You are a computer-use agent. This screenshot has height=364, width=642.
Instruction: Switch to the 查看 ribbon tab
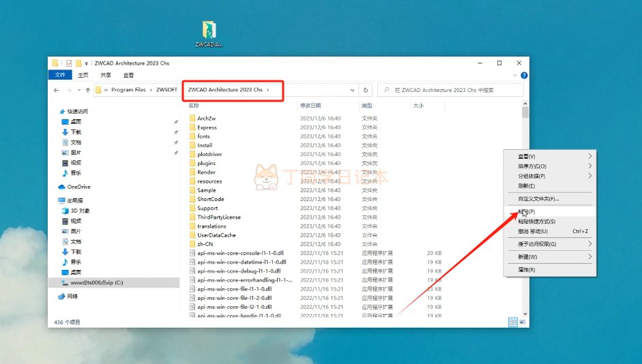pos(128,75)
